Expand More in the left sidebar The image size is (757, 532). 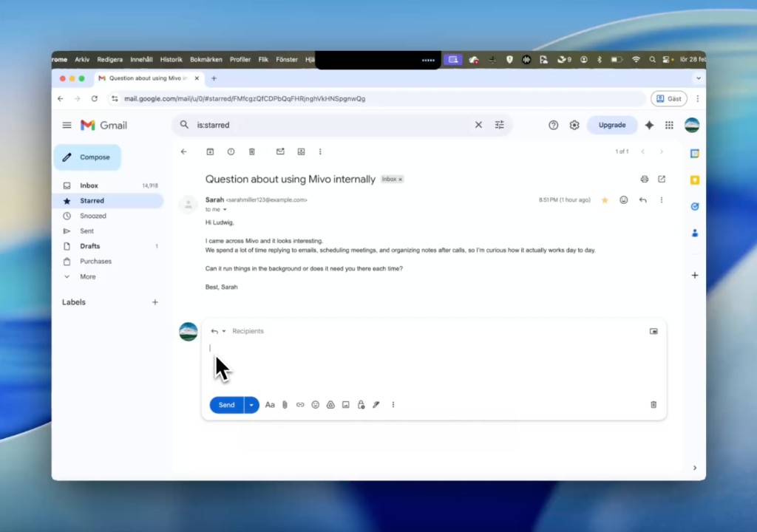tap(87, 276)
